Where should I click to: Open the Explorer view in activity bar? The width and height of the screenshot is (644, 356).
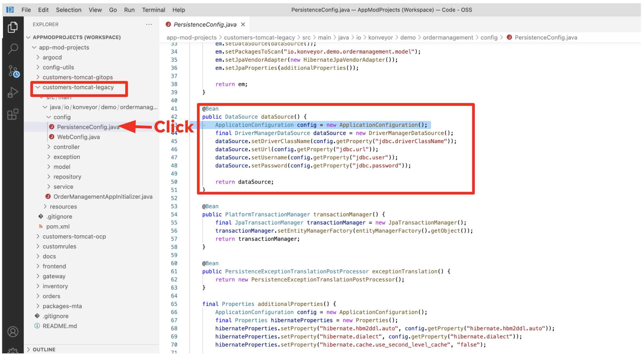13,27
